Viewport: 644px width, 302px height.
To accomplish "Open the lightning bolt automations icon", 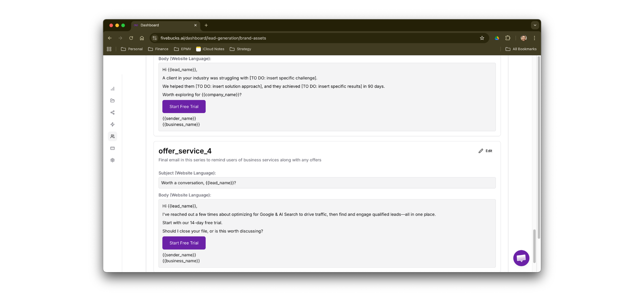I will tap(112, 124).
